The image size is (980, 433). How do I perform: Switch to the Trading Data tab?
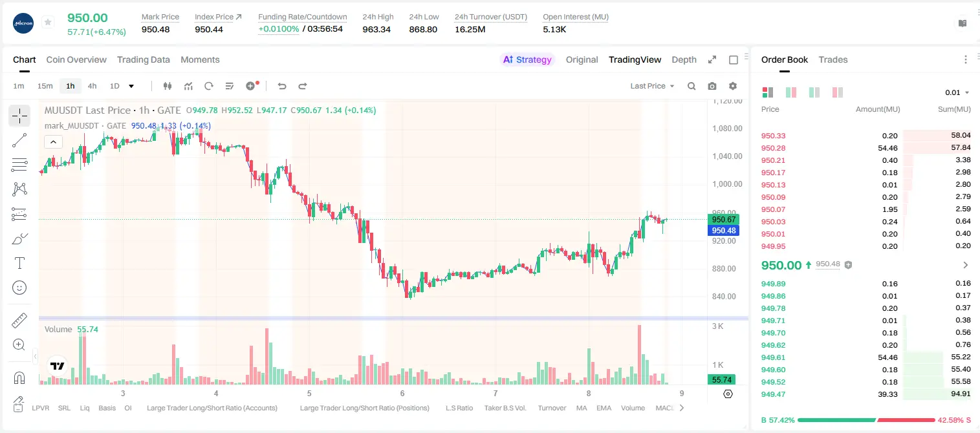(x=144, y=59)
